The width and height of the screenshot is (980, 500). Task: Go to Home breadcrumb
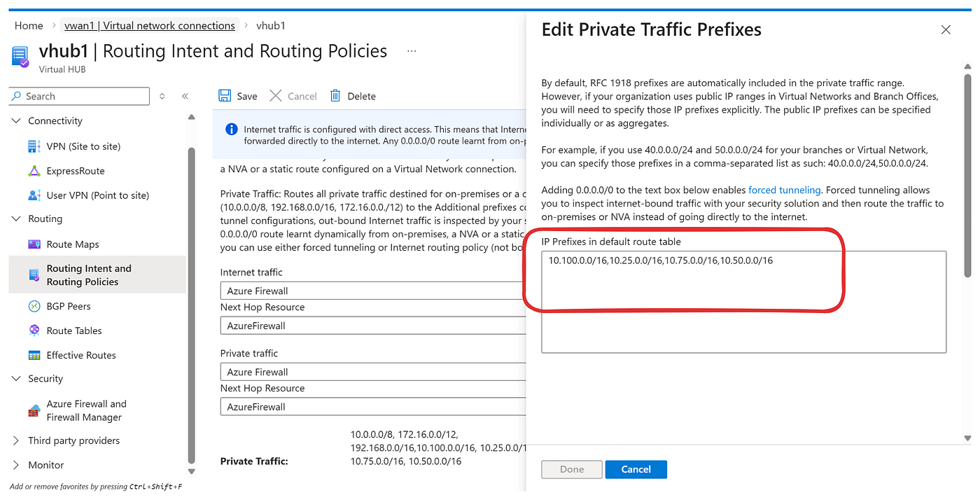click(29, 25)
